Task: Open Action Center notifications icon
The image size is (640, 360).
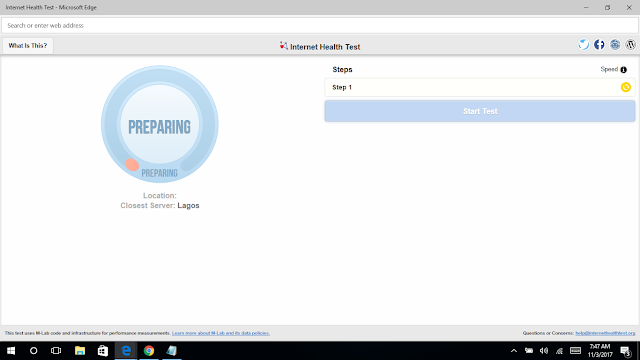Action: 625,351
